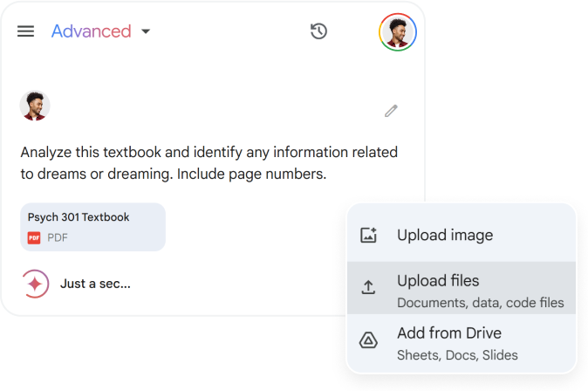
Task: Open the Psych 301 Textbook attachment
Action: [93, 227]
